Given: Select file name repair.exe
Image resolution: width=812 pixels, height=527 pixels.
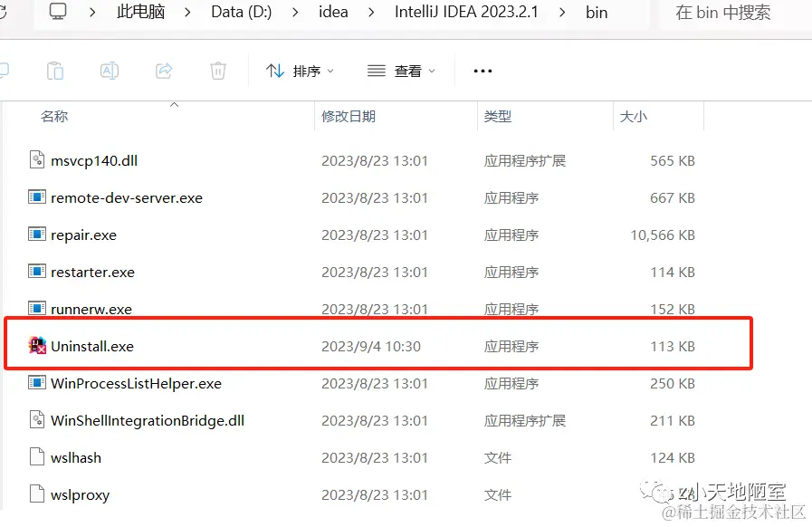Looking at the screenshot, I should coord(83,235).
